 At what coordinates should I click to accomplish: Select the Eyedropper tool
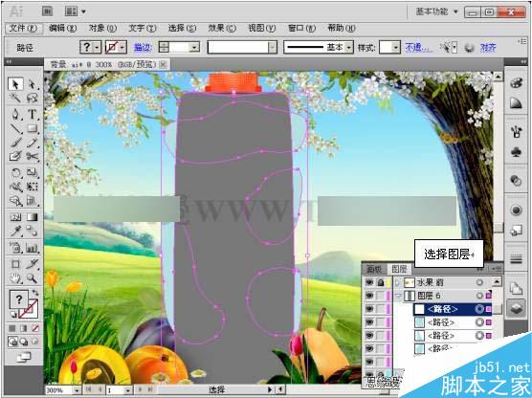tap(15, 232)
